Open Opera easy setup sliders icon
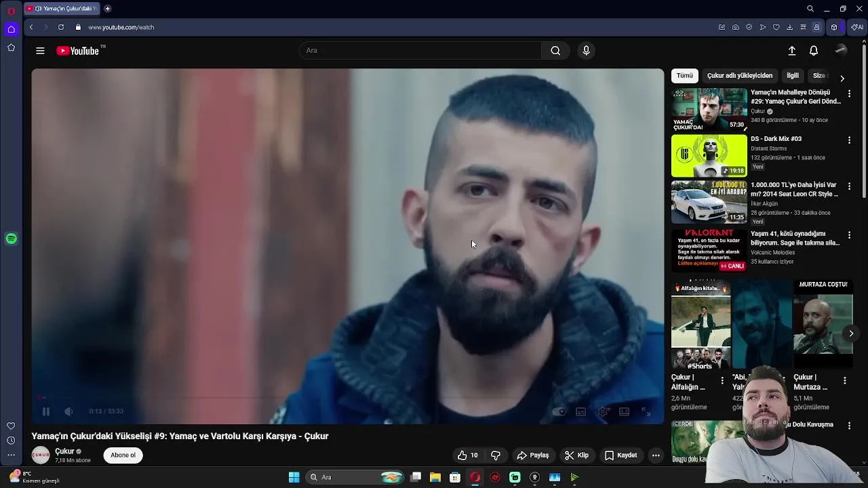868x488 pixels. [804, 27]
